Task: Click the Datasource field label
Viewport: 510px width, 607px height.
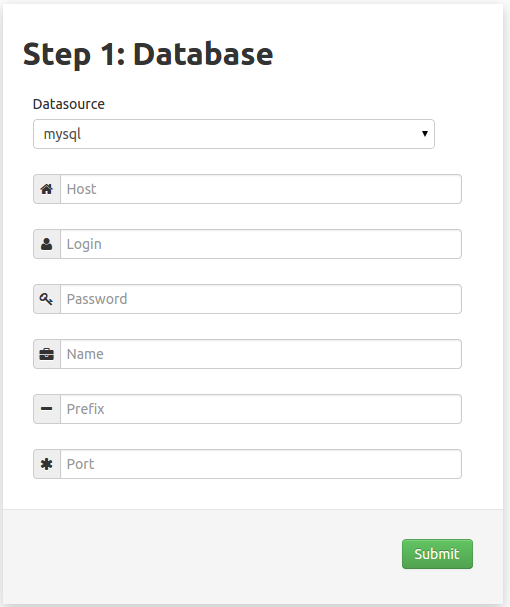Action: 69,104
